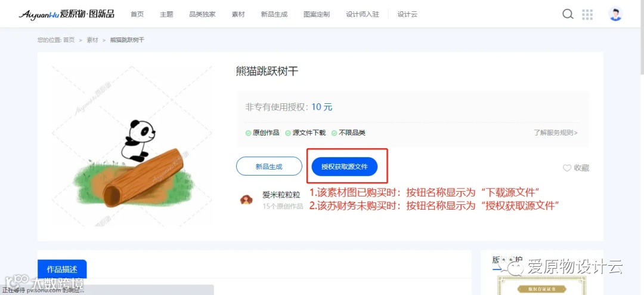Open the user avatar in the header
Image resolution: width=644 pixels, height=295 pixels.
click(x=615, y=14)
